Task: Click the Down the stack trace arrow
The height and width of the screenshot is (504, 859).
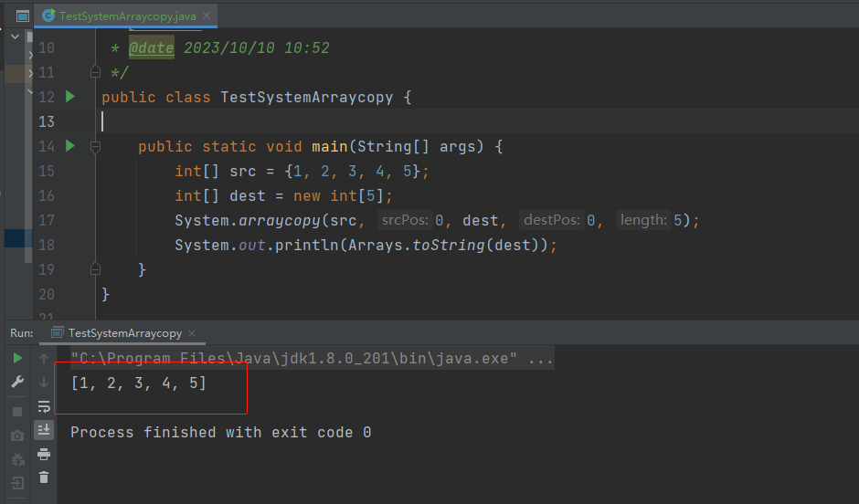Action: coord(44,383)
